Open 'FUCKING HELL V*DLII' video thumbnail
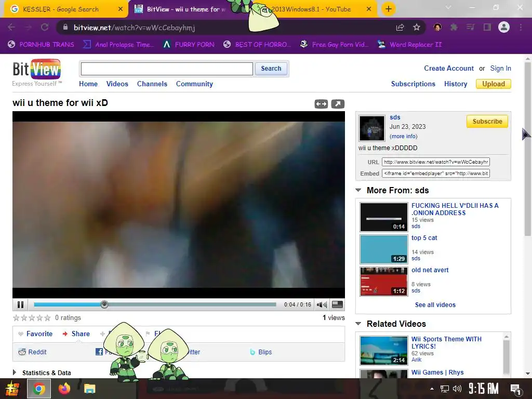This screenshot has width=532, height=399. click(384, 217)
